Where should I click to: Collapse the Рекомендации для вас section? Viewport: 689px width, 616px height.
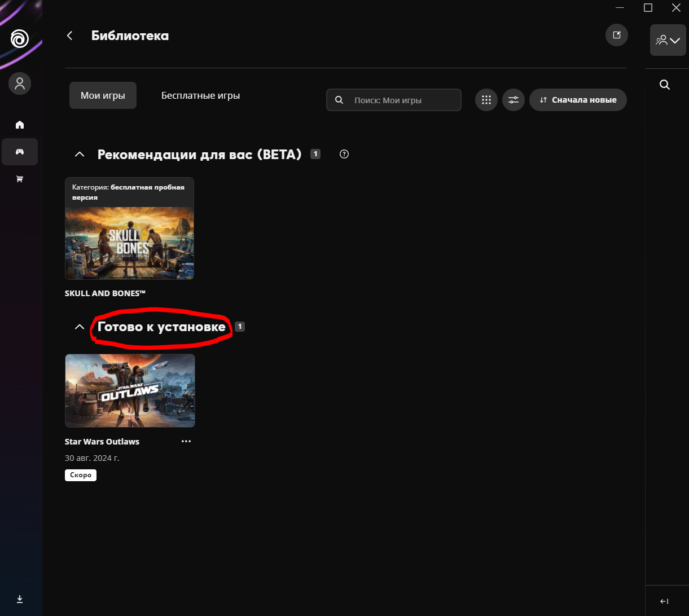[x=80, y=154]
